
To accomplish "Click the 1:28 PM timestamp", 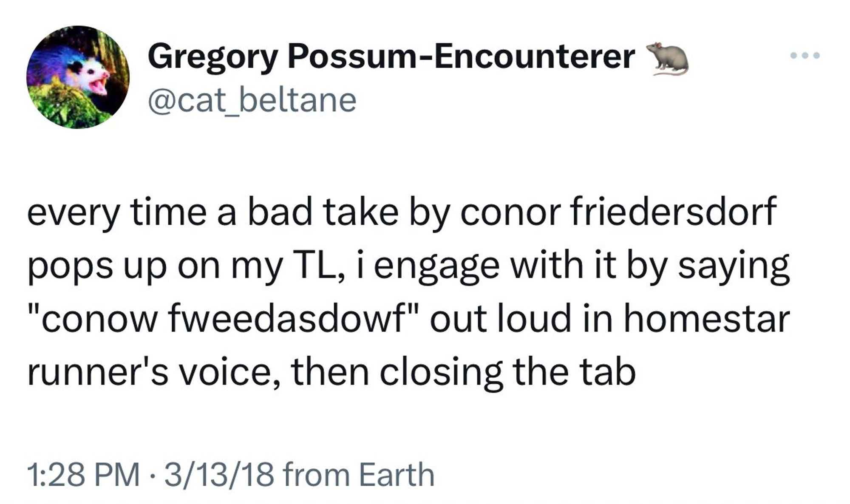I will (83, 474).
